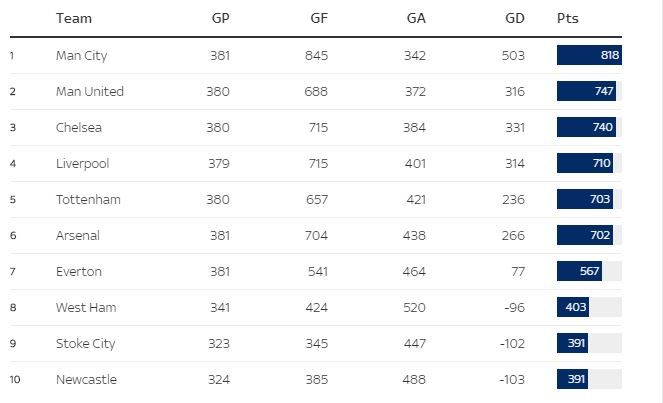This screenshot has width=663, height=403.
Task: Sort table by GF column header
Action: point(318,19)
